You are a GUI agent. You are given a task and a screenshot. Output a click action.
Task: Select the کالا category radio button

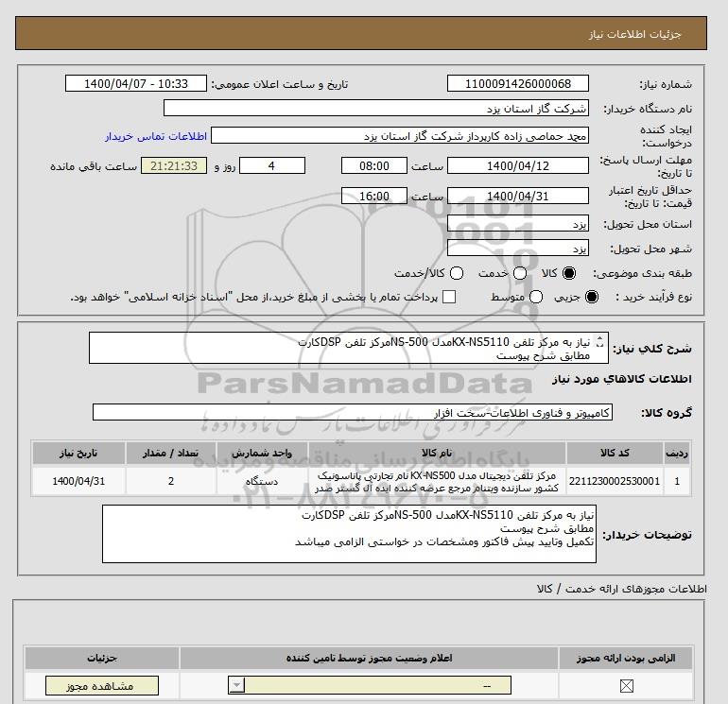tap(569, 273)
